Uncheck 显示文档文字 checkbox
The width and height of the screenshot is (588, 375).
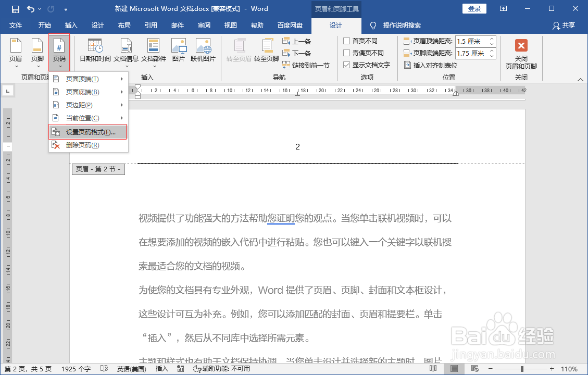[x=347, y=65]
